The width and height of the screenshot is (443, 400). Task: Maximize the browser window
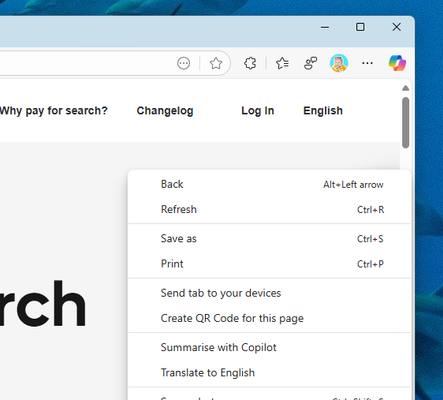360,27
